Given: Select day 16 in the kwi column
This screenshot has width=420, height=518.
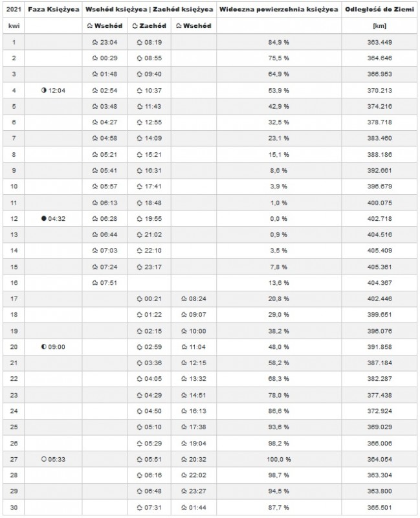Looking at the screenshot, I should click(14, 282).
